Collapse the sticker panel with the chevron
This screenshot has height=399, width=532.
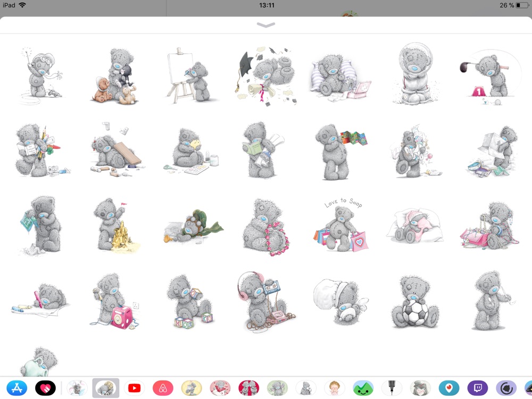click(x=266, y=25)
